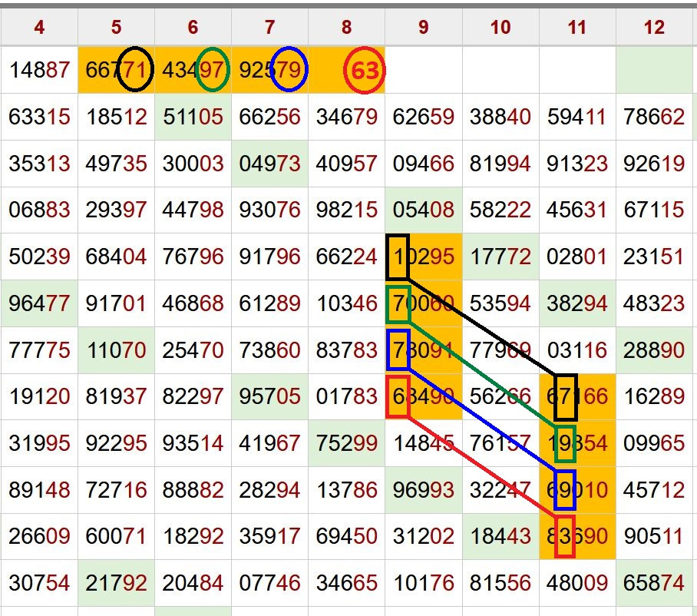Viewport: 697px width, 616px height.
Task: Click the cell containing 91796
Action: coord(270,257)
